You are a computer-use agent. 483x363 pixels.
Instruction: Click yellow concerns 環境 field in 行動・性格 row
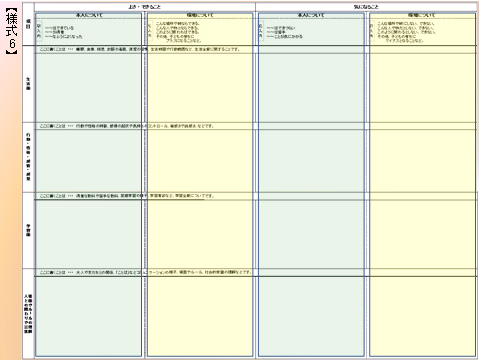coord(422,161)
